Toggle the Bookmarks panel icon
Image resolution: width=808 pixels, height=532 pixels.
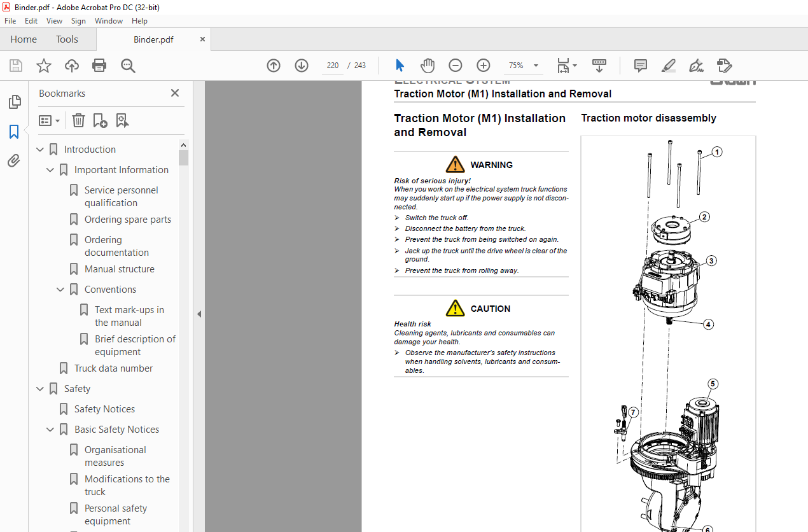14,132
